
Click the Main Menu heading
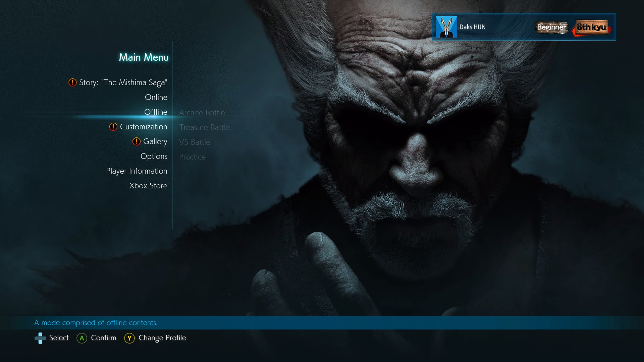pos(144,57)
